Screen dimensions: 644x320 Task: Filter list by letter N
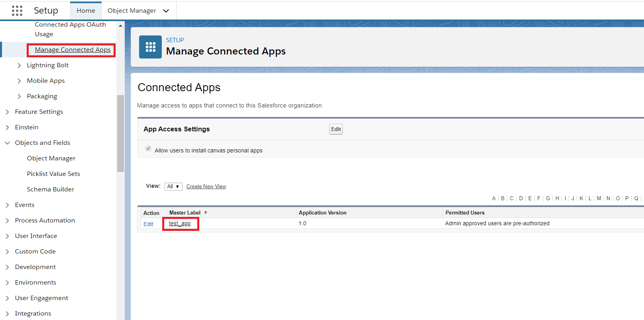[609, 198]
